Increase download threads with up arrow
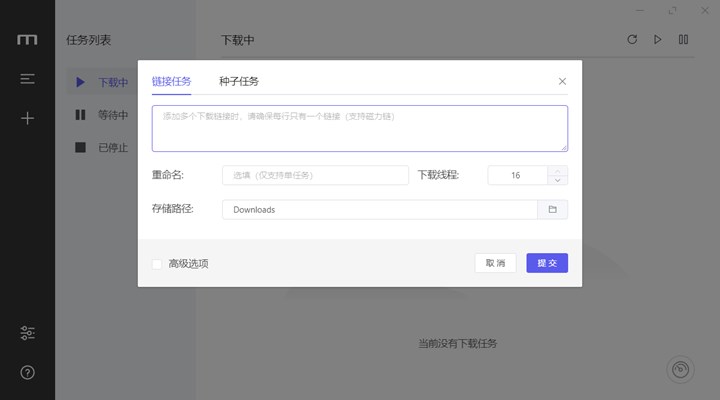Screen dimensions: 720x400 557,170
